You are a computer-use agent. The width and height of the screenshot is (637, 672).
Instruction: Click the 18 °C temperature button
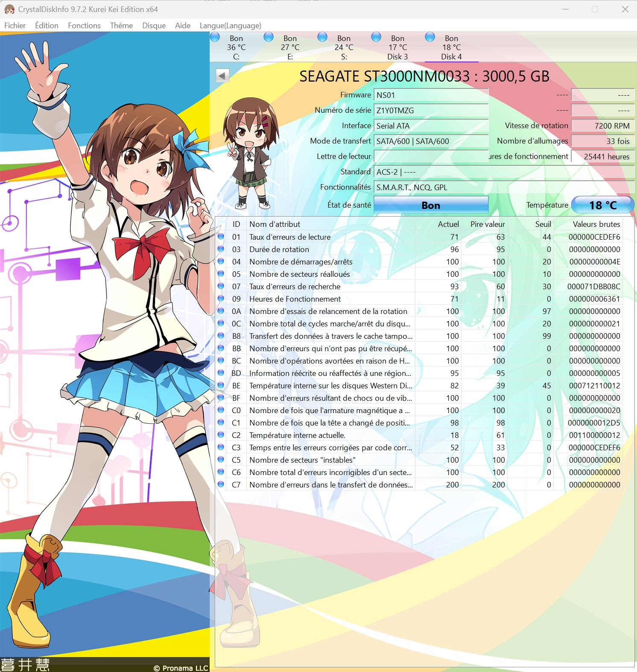click(602, 205)
